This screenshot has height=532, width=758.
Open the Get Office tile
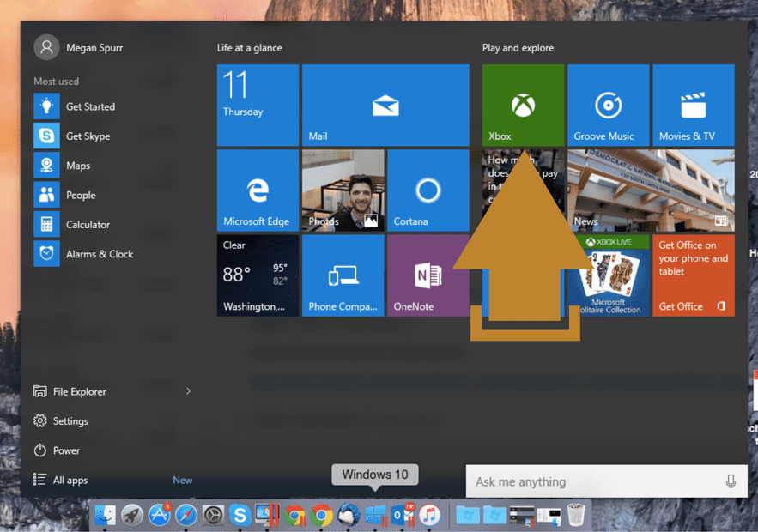(x=694, y=275)
